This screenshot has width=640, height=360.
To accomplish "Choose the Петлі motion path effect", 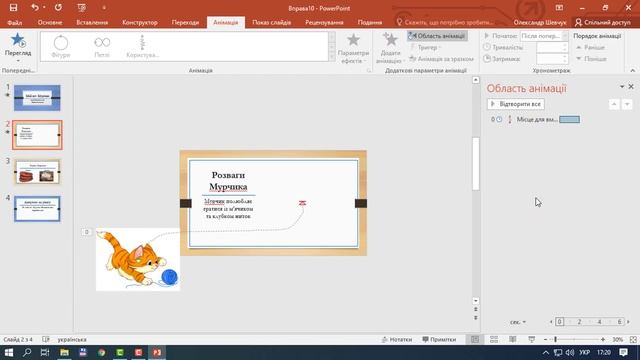I will pos(102,46).
